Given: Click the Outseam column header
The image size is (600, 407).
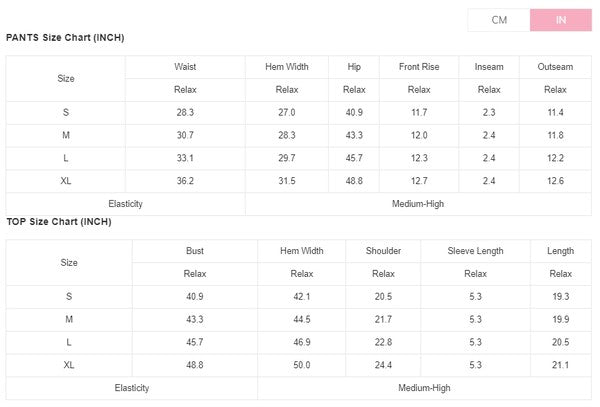Looking at the screenshot, I should coord(555,67).
